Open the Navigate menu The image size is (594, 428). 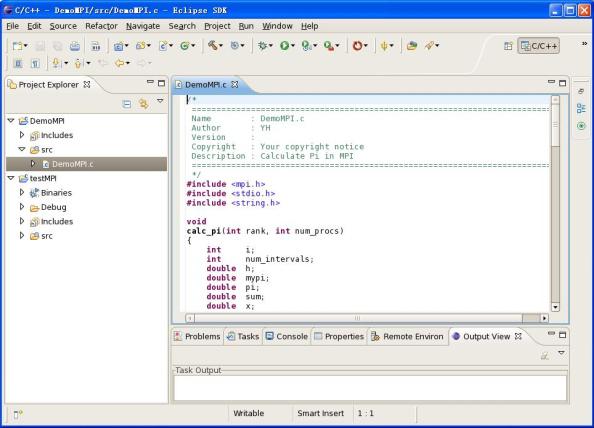pos(143,26)
